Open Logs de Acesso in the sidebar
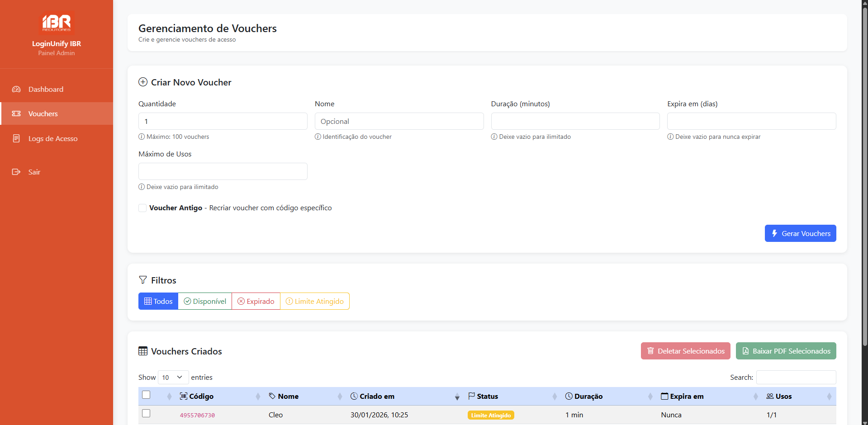Screen dimensions: 868x425 [17, 138]
